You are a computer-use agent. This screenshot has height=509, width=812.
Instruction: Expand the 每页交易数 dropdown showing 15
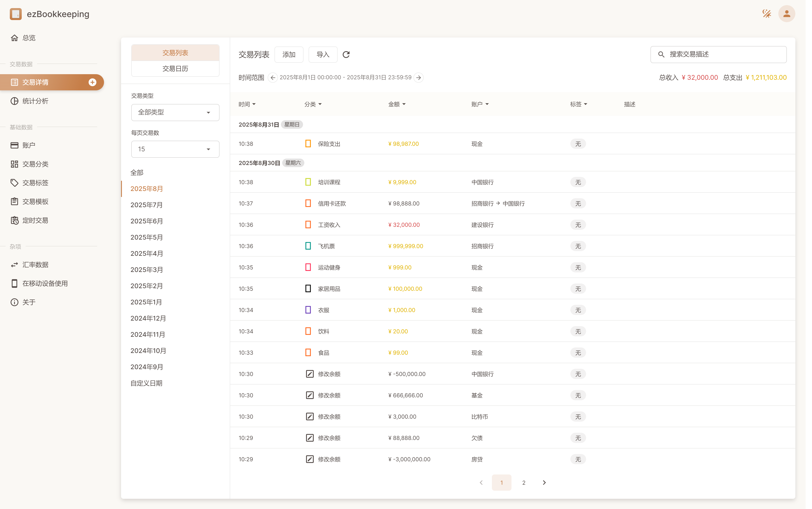175,149
